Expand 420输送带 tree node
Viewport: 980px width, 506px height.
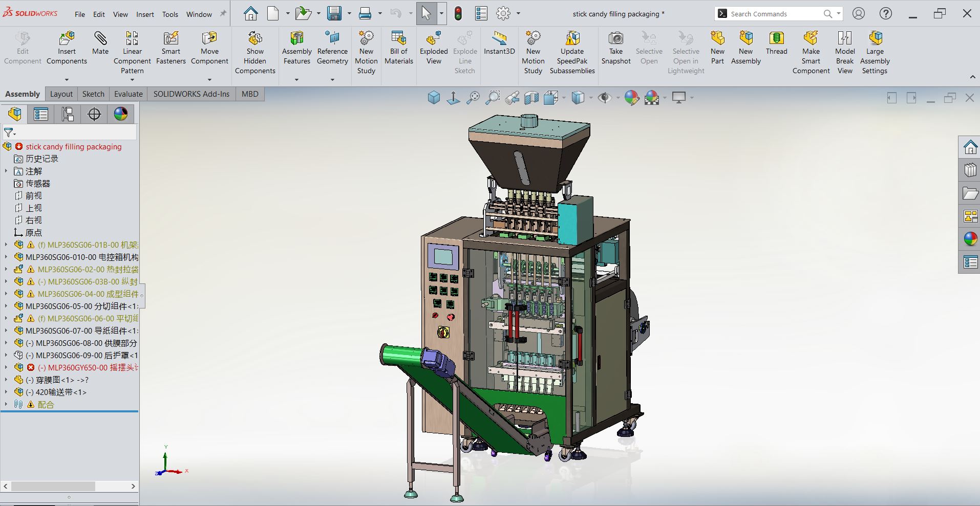6,392
